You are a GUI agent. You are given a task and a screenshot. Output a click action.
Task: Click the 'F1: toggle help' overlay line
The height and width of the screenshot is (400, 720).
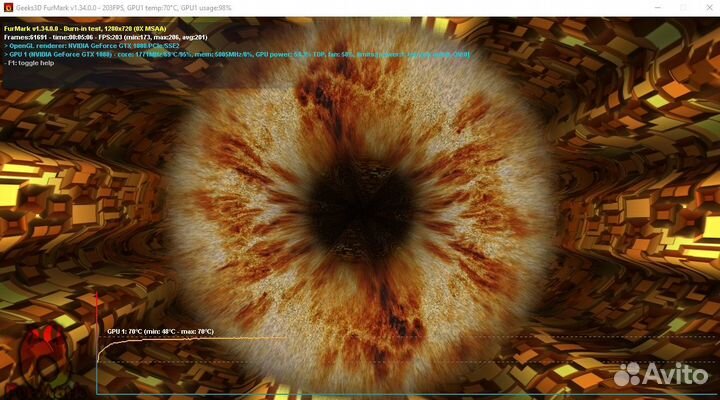(32, 63)
